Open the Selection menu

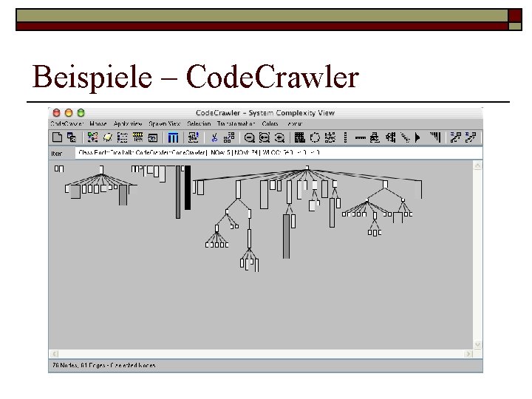coord(199,123)
